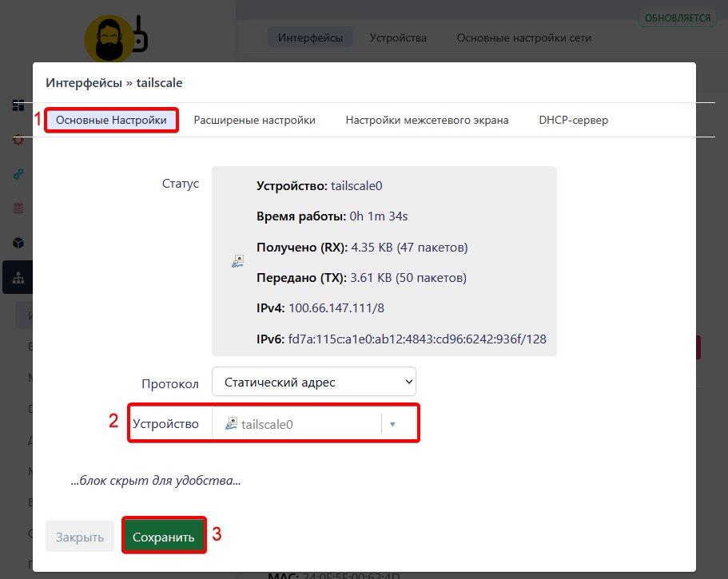Select the database stack icon in sidebar
This screenshot has height=579, width=728.
[18, 208]
